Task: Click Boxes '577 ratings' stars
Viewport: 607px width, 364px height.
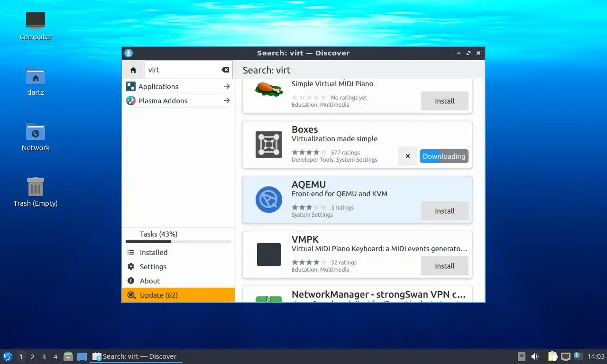Action: (309, 153)
